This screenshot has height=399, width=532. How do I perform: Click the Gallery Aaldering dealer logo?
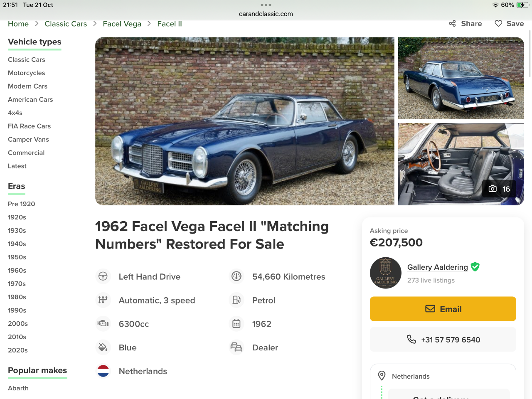[385, 273]
